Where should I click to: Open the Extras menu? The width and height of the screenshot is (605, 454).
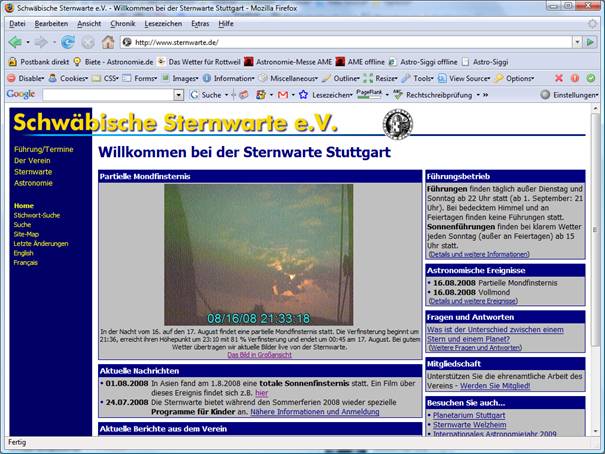(x=200, y=24)
